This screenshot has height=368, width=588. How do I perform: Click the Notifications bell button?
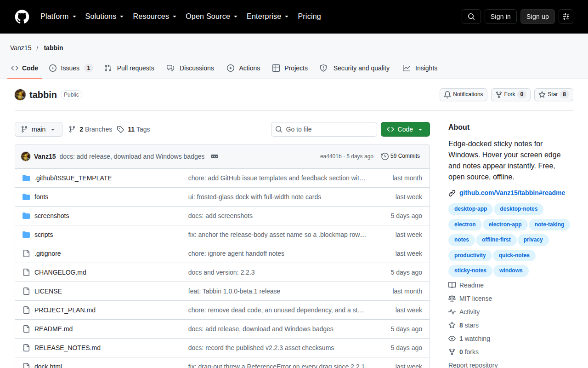[464, 95]
